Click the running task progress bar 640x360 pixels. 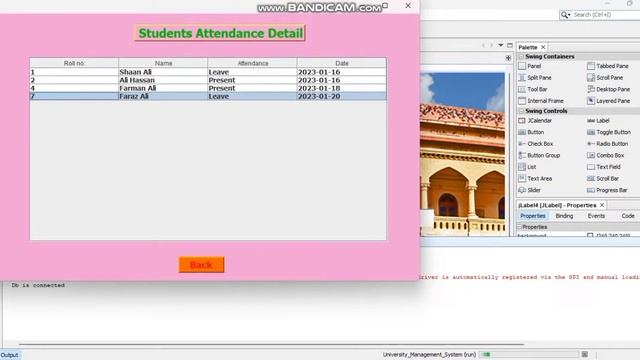click(x=529, y=354)
